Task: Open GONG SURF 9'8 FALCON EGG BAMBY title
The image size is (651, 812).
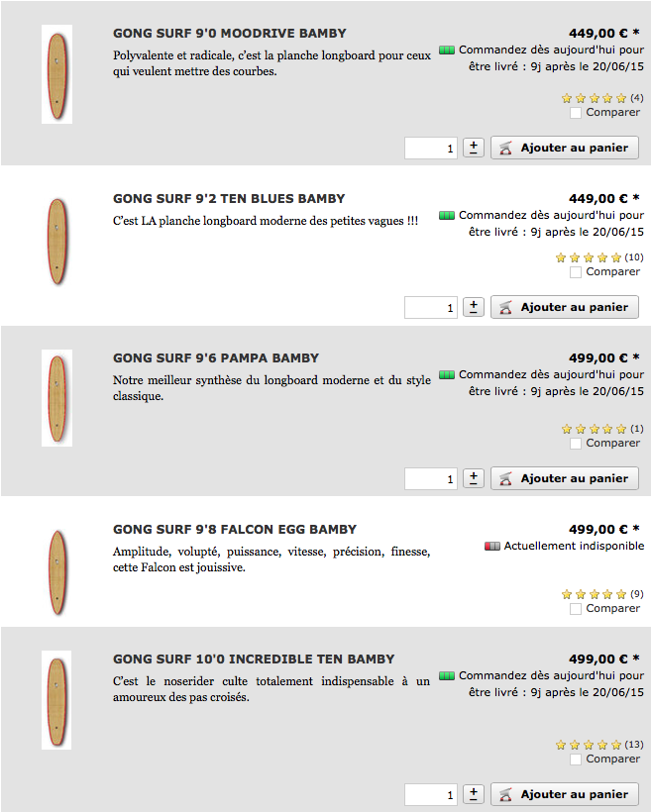Action: (235, 530)
